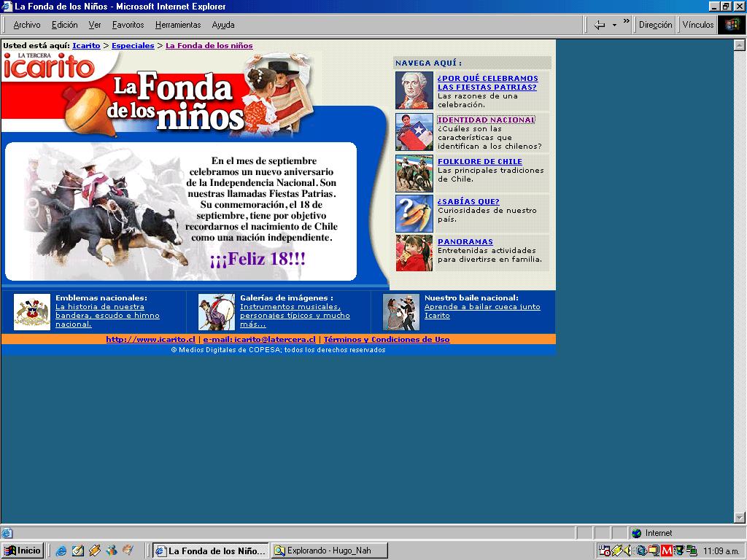Open Instrumentos musicales gallery link
The width and height of the screenshot is (747, 560).
295,315
